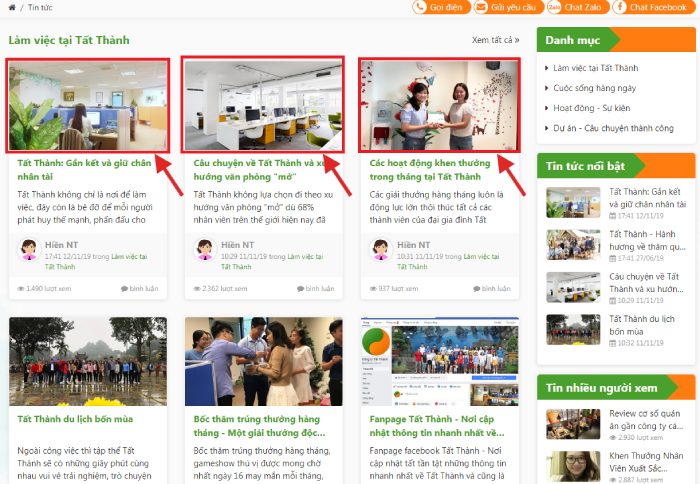The height and width of the screenshot is (484, 700).
Task: Open thumbnail of Fanpage Tất Thành card
Action: (440, 362)
